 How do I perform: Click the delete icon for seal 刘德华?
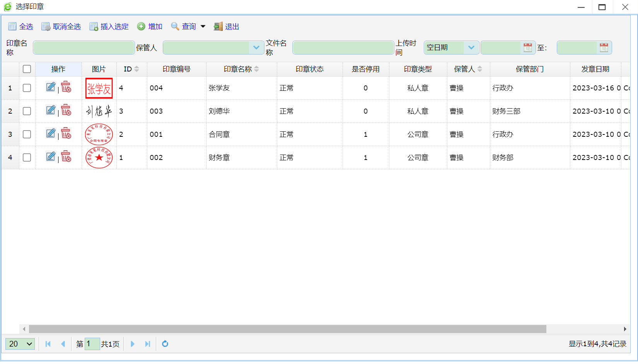(x=66, y=111)
